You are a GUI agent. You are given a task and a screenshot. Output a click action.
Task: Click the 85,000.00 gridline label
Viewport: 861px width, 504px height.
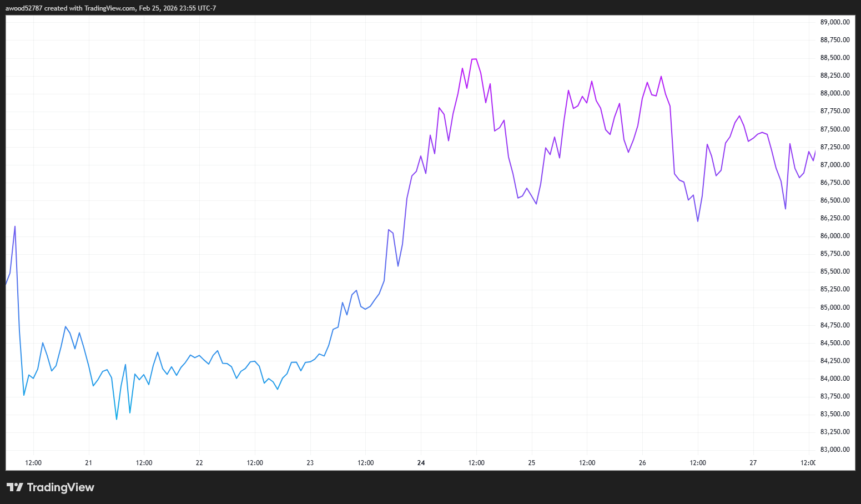[834, 307]
